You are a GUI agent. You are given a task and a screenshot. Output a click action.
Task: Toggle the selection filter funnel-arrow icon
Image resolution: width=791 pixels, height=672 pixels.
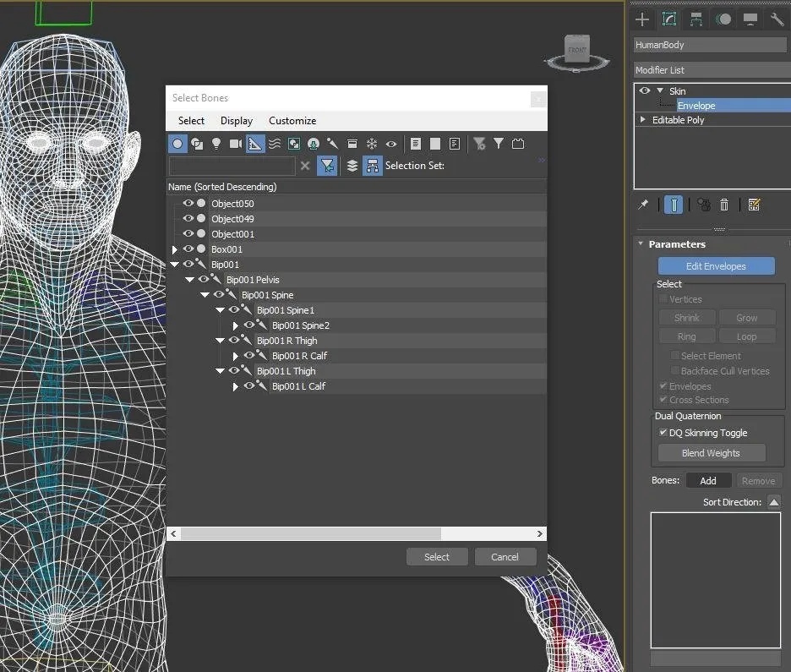327,166
